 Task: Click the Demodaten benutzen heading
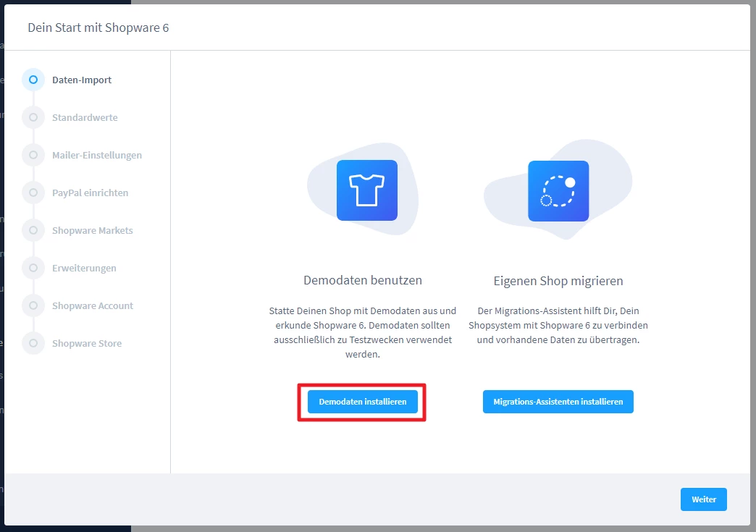362,280
